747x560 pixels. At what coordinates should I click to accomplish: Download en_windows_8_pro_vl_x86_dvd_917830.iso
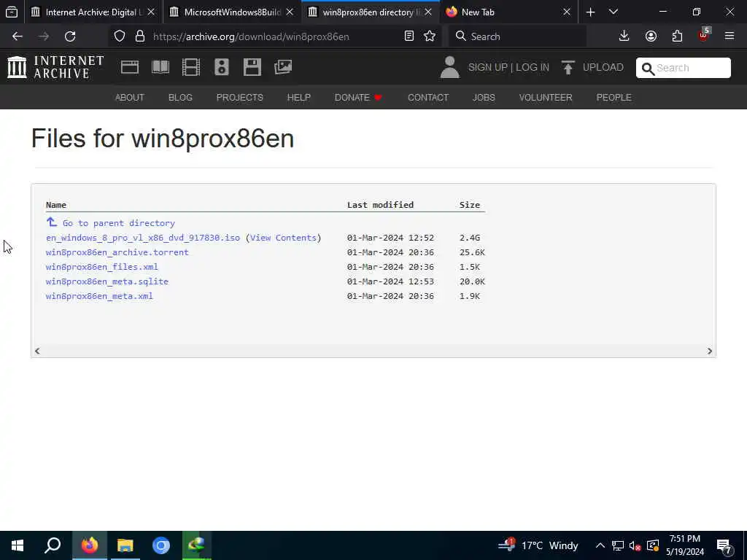(143, 238)
